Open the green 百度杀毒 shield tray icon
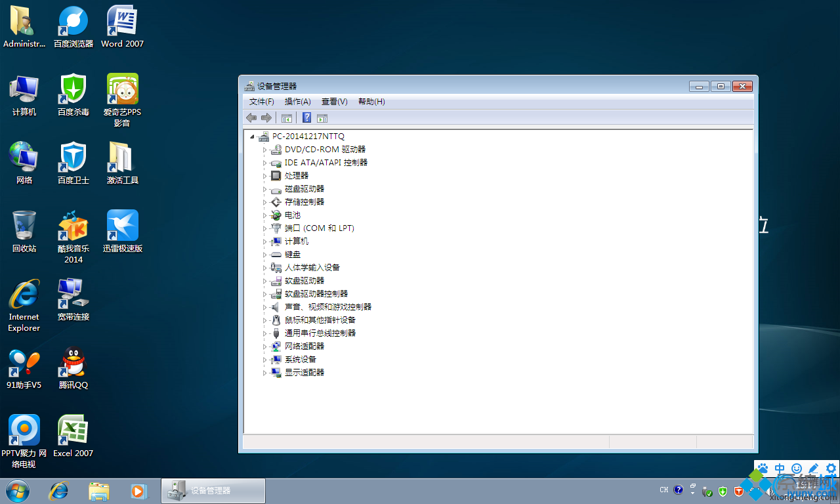Screen dimensions: 840x504 click(x=723, y=490)
